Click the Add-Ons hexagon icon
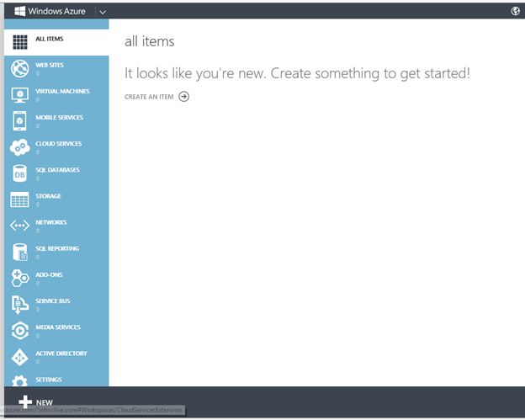 pos(20,279)
